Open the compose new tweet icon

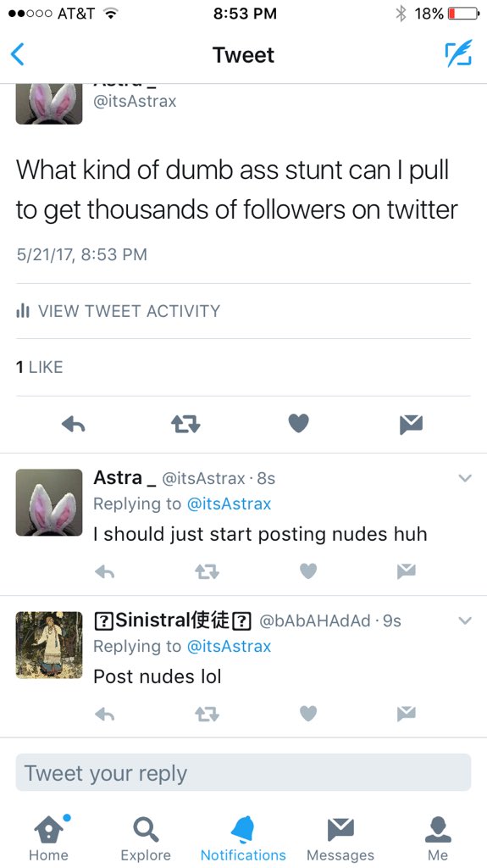click(459, 53)
